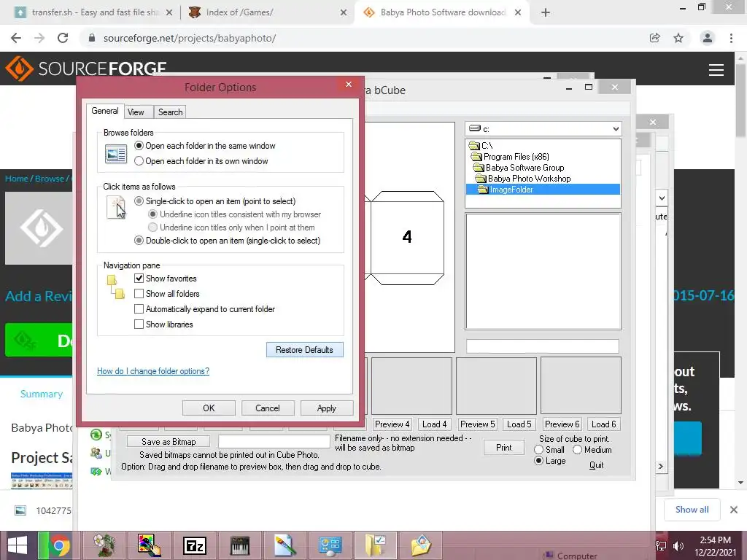The image size is (747, 560).
Task: Click the Preview 4 button
Action: click(392, 424)
